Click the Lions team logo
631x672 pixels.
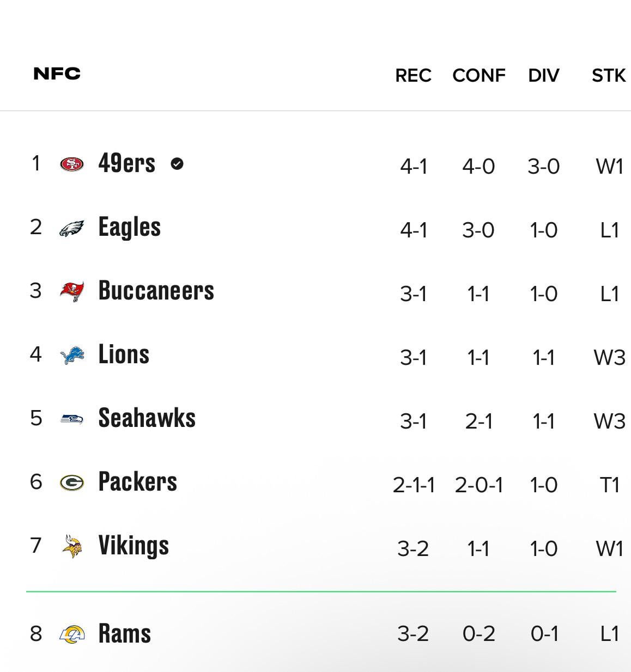pyautogui.click(x=72, y=355)
